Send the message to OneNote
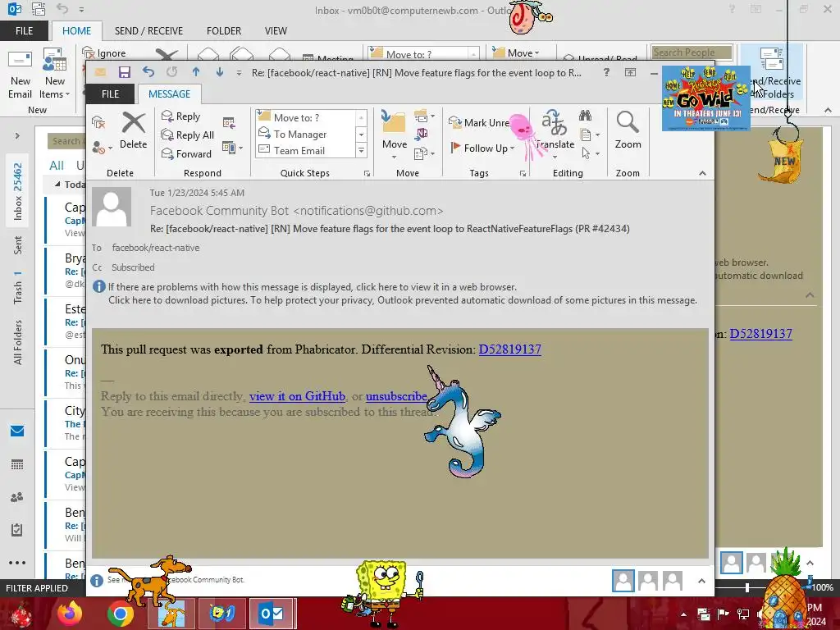The width and height of the screenshot is (840, 630). tap(421, 134)
